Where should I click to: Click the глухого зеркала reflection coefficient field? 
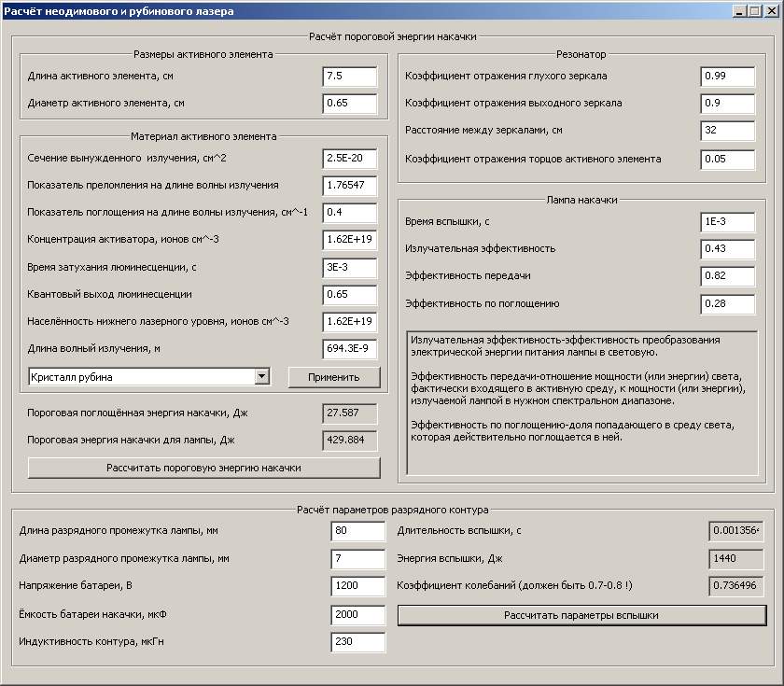coord(727,76)
